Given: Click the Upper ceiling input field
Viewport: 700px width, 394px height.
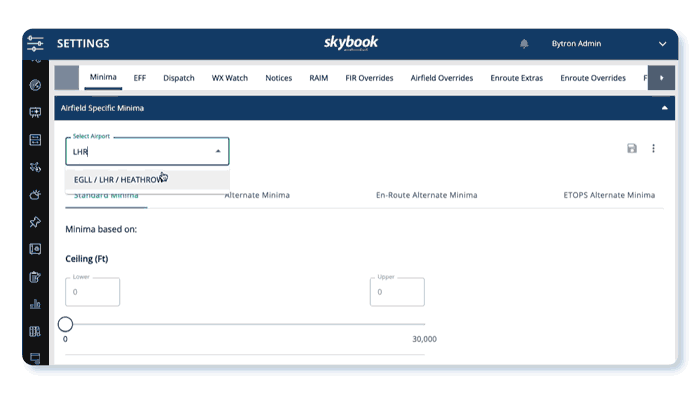Looking at the screenshot, I should click(397, 292).
